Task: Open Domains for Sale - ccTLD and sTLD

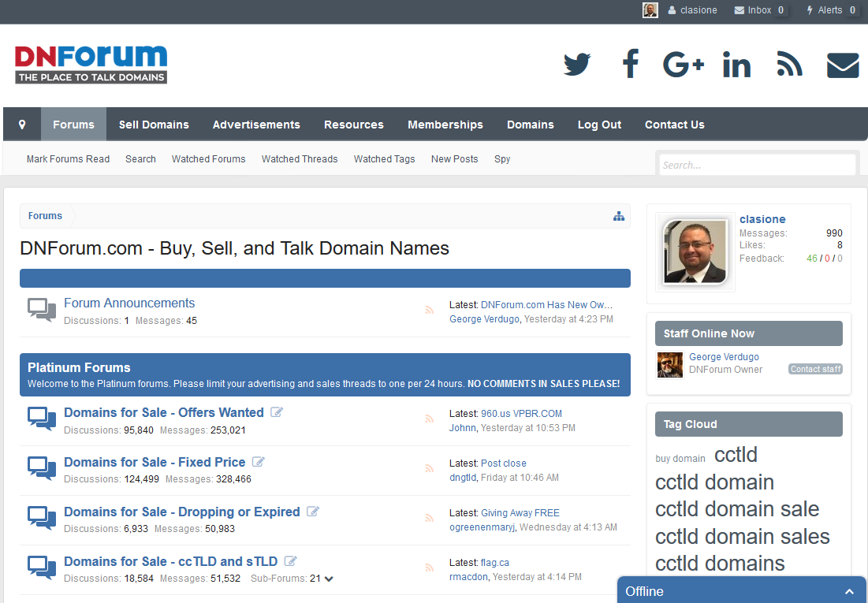Action: [x=170, y=561]
